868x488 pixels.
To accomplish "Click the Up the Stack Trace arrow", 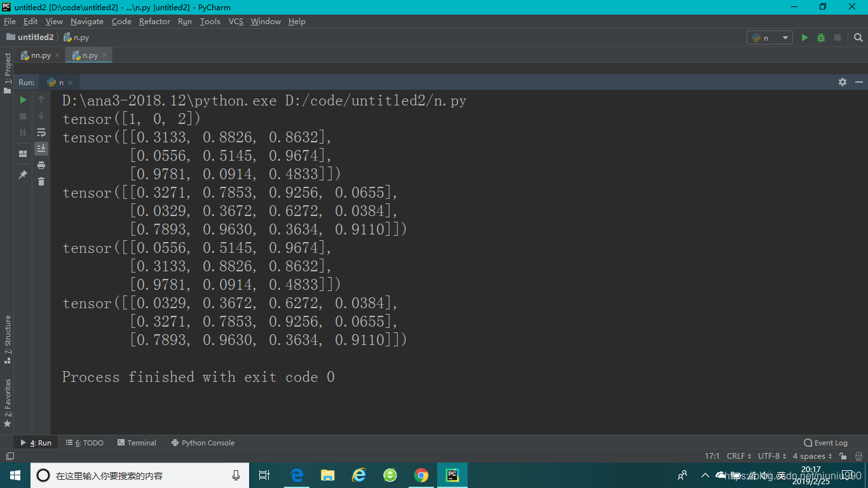I will (x=41, y=99).
